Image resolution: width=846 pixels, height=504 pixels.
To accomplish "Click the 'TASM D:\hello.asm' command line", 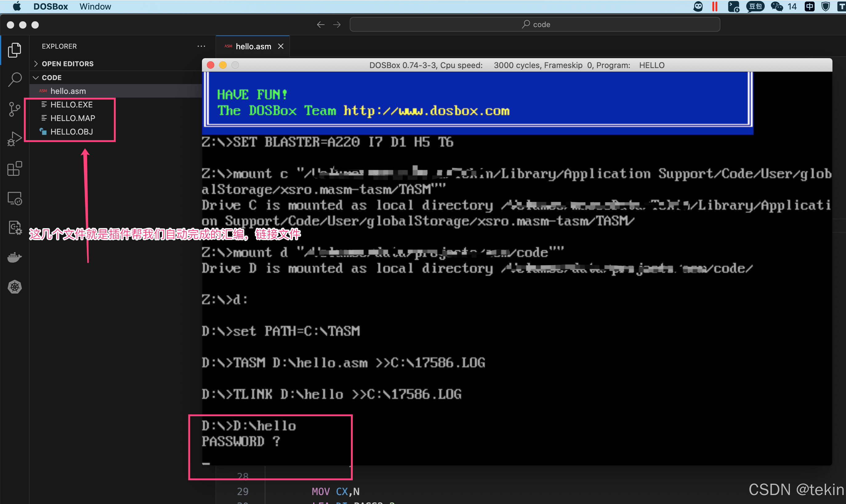I will pos(344,363).
